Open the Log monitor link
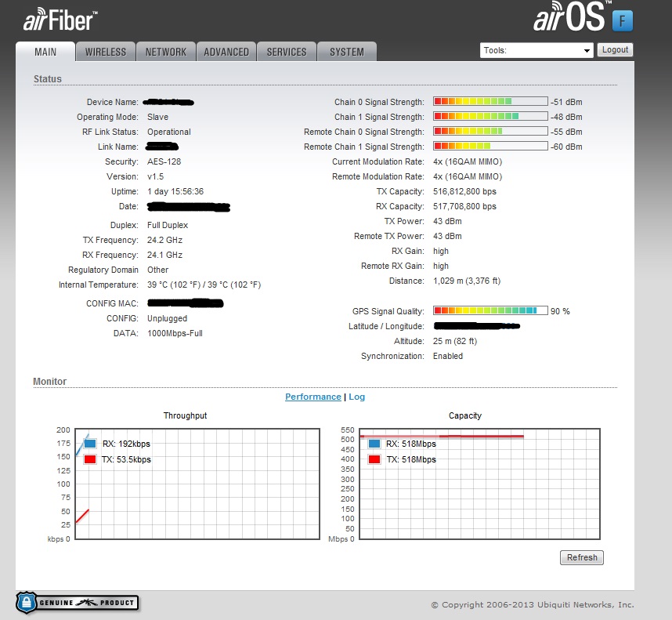672x620 pixels. [356, 397]
